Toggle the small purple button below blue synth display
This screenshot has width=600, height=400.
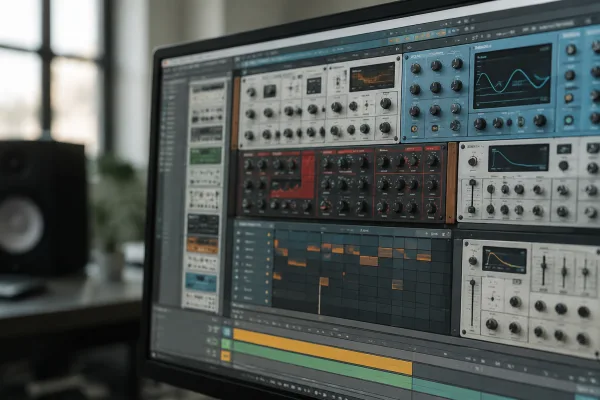tap(509, 123)
